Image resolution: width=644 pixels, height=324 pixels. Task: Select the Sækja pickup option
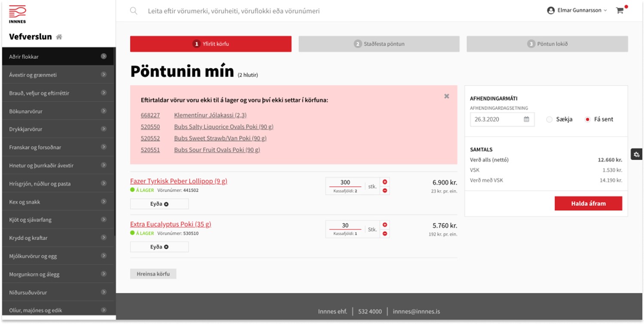549,119
